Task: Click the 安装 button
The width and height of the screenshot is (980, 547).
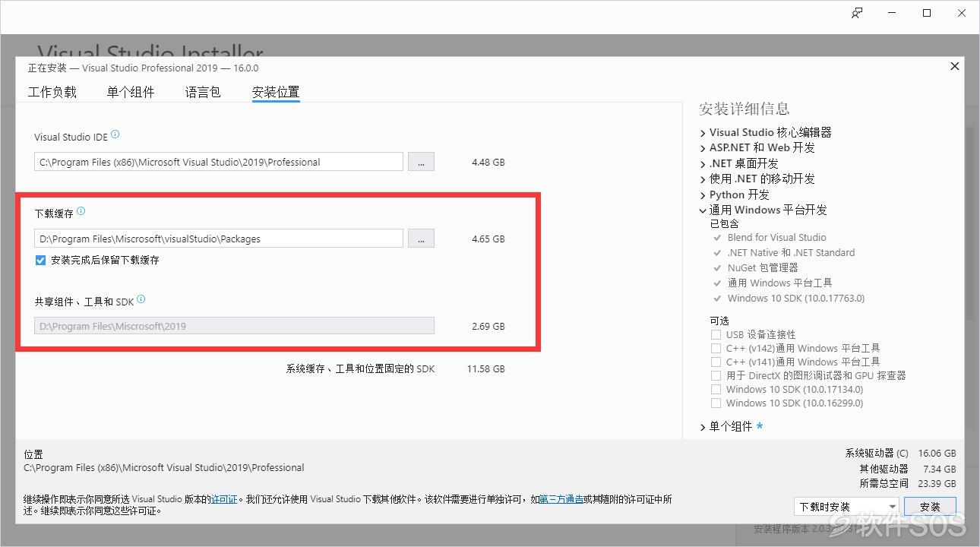Action: point(930,507)
